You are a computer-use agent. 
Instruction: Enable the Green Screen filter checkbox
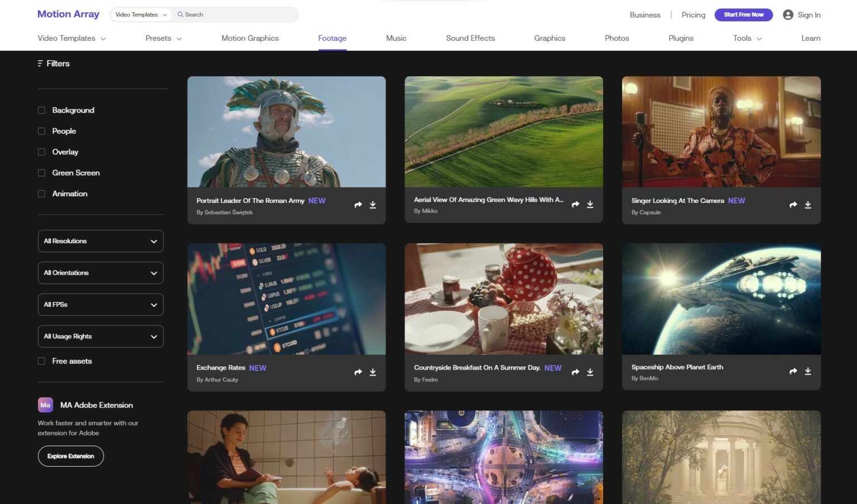click(x=41, y=173)
